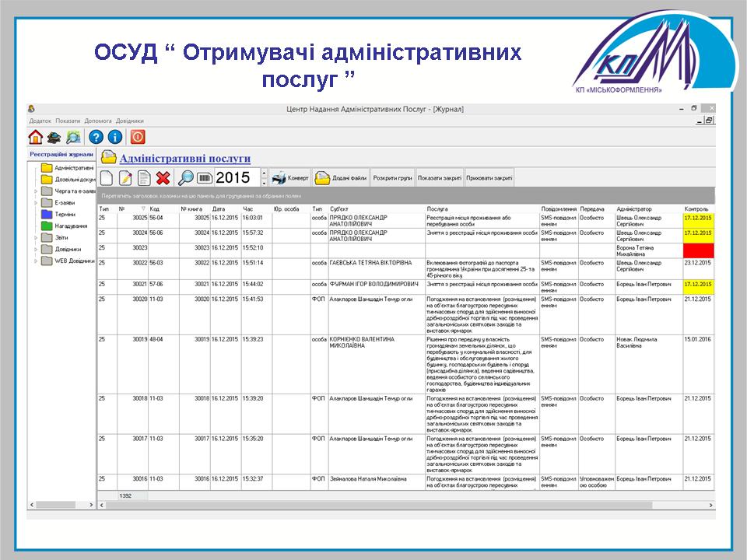
Task: Click the red Контроль cell in row 30023
Action: click(699, 250)
